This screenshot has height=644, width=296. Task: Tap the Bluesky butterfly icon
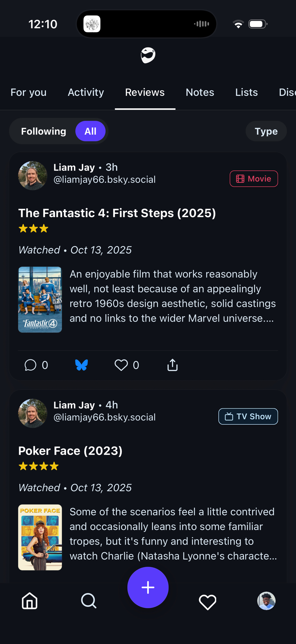coord(81,365)
